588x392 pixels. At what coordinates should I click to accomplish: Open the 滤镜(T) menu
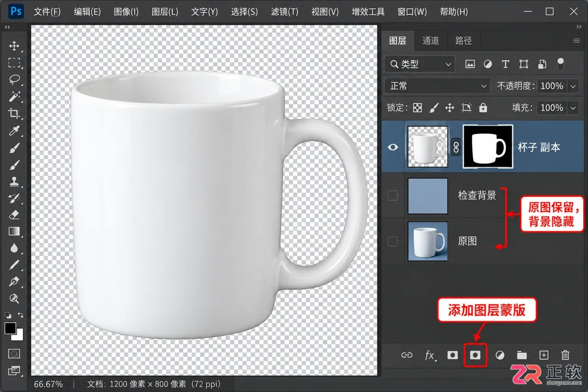pos(285,11)
